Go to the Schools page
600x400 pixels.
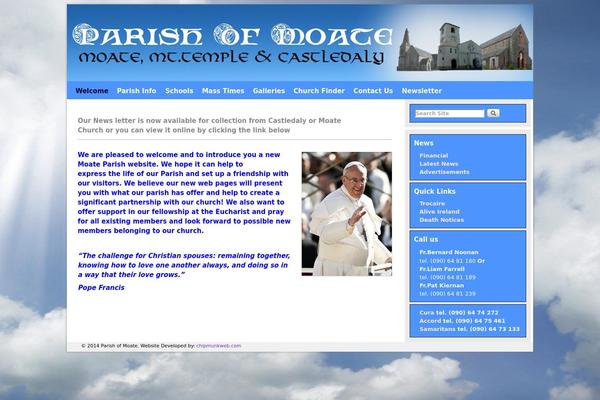pyautogui.click(x=179, y=91)
